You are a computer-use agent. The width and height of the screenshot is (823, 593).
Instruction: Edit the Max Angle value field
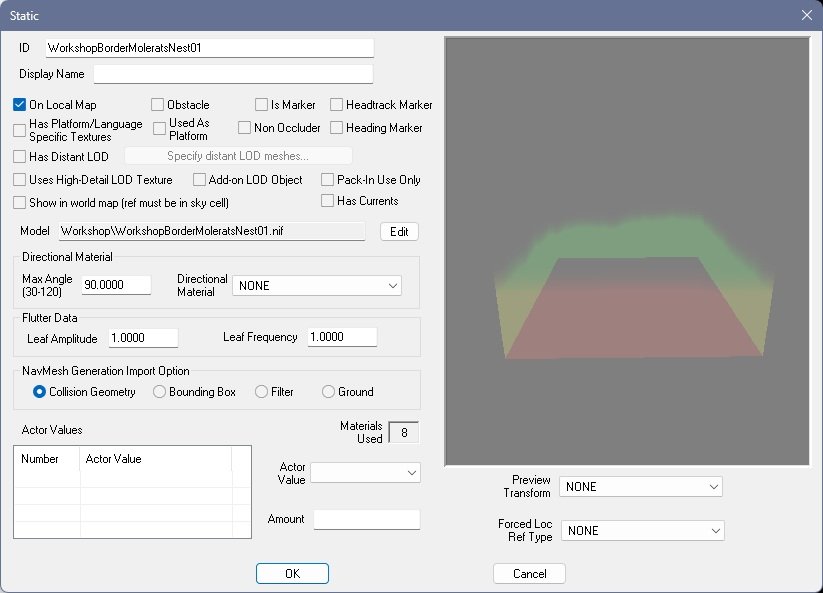pyautogui.click(x=116, y=285)
